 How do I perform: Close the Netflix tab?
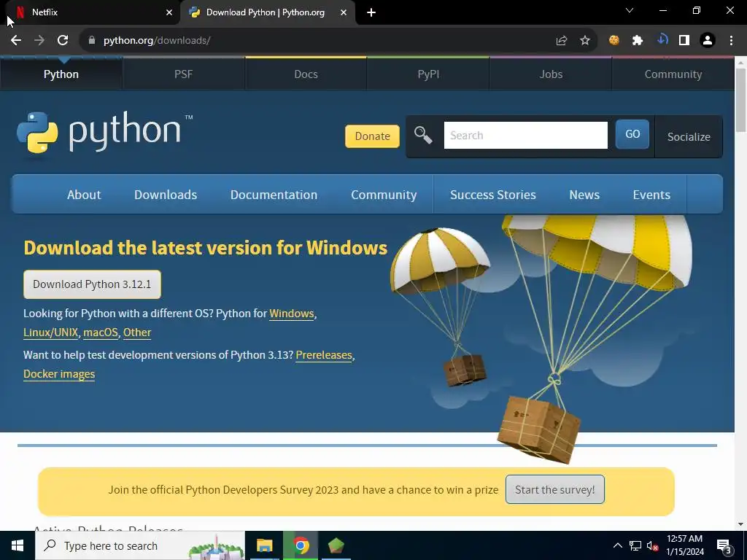(x=169, y=13)
